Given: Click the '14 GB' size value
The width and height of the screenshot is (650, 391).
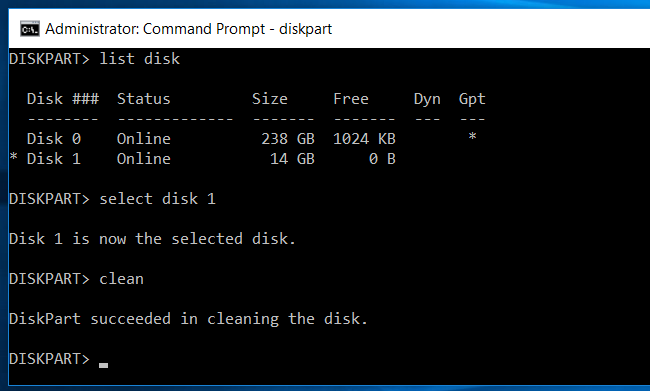Looking at the screenshot, I should pos(292,159).
